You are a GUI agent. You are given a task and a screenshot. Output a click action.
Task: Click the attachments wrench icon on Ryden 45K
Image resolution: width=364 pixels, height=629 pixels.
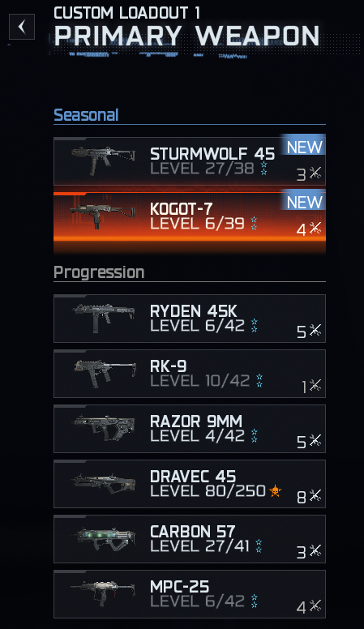315,330
